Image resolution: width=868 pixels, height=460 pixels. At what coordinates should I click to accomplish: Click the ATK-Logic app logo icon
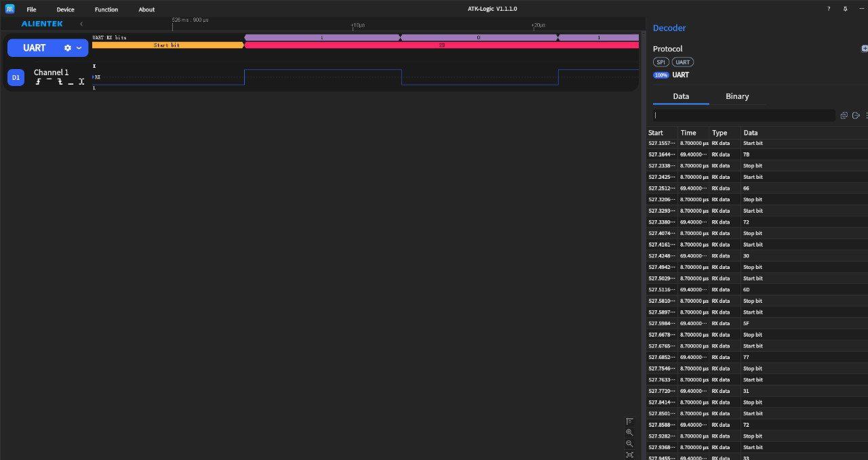pos(9,9)
